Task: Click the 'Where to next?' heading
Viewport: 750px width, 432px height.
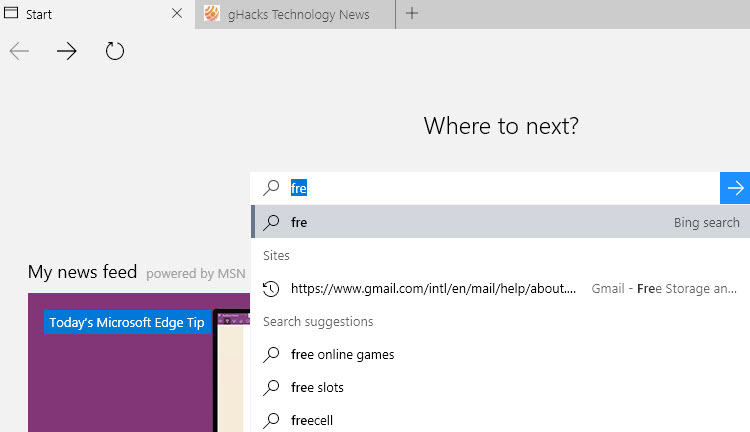Action: (501, 126)
